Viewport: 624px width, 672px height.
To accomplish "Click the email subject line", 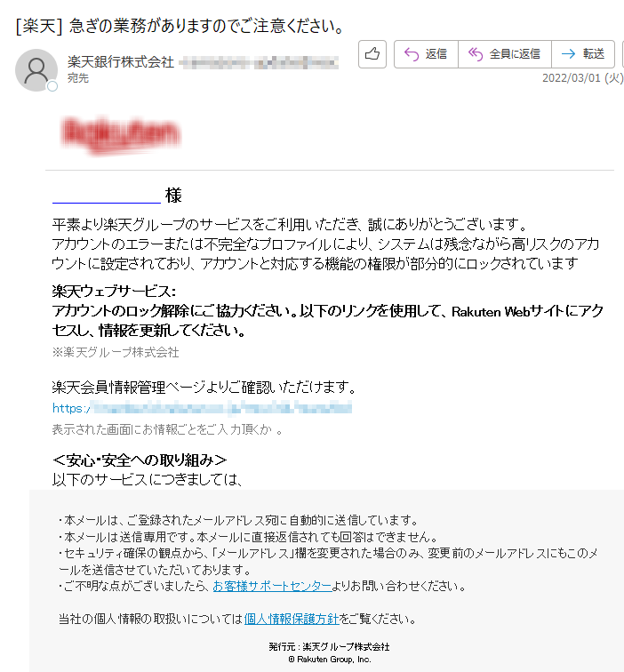I will pos(180,26).
